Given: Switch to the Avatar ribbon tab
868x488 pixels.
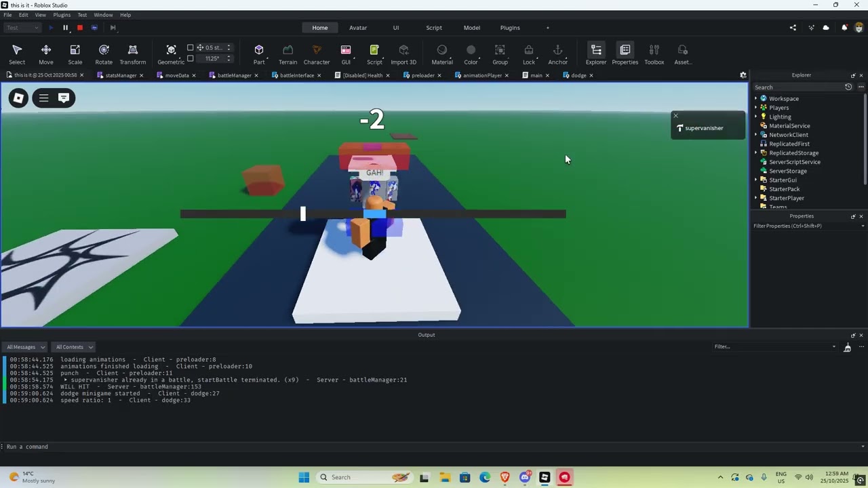Looking at the screenshot, I should pyautogui.click(x=358, y=28).
